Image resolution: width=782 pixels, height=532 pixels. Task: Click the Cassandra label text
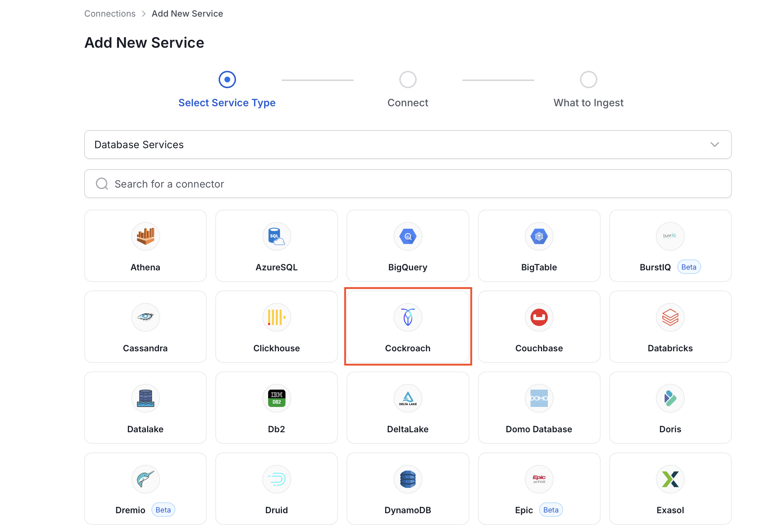[x=145, y=348]
